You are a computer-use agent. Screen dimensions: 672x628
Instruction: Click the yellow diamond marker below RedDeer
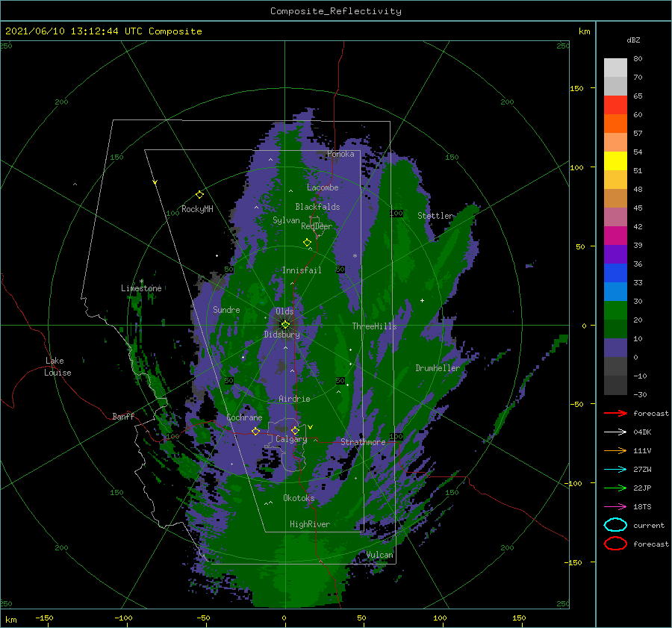pos(307,242)
